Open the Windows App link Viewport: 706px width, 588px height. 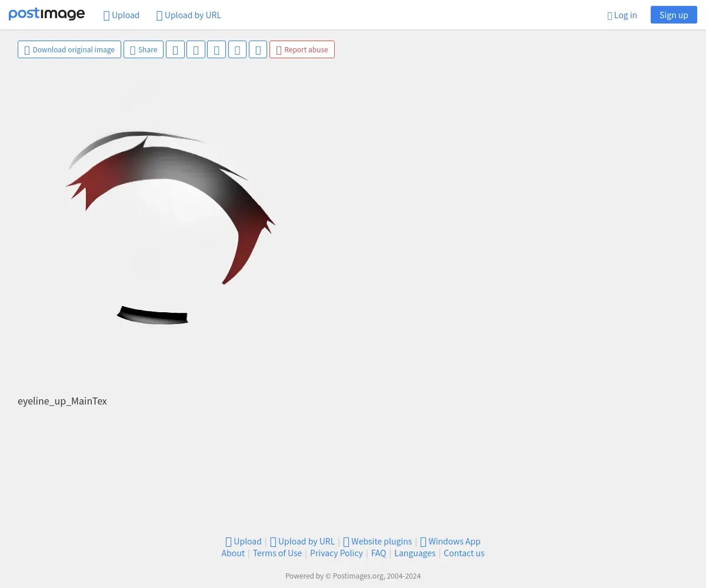click(450, 541)
